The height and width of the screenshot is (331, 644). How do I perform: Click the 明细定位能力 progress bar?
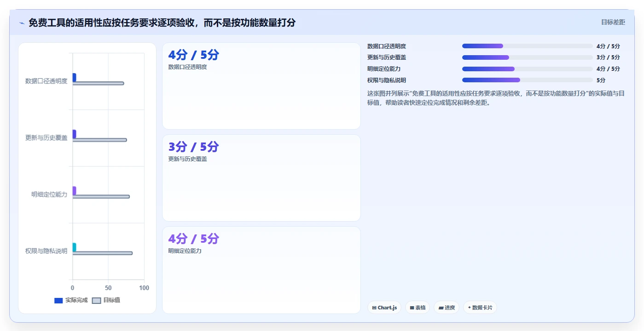point(528,69)
